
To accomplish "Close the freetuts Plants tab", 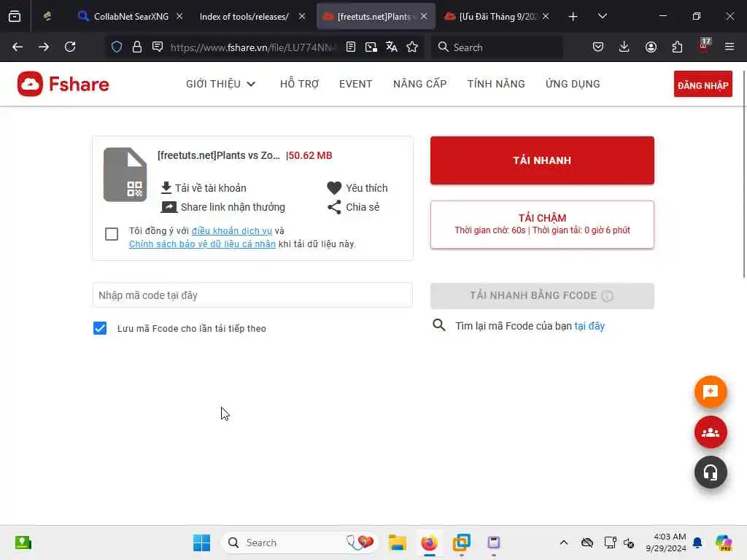I will (424, 17).
